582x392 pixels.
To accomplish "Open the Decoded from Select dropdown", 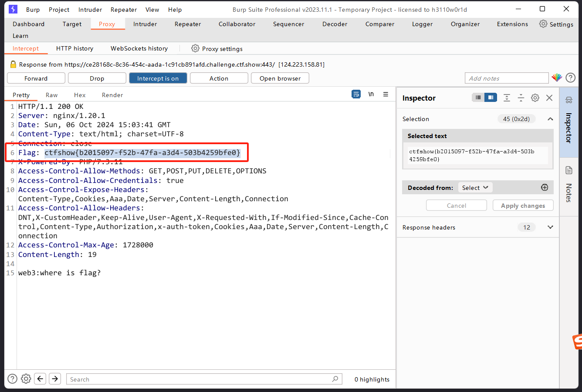I will point(475,187).
